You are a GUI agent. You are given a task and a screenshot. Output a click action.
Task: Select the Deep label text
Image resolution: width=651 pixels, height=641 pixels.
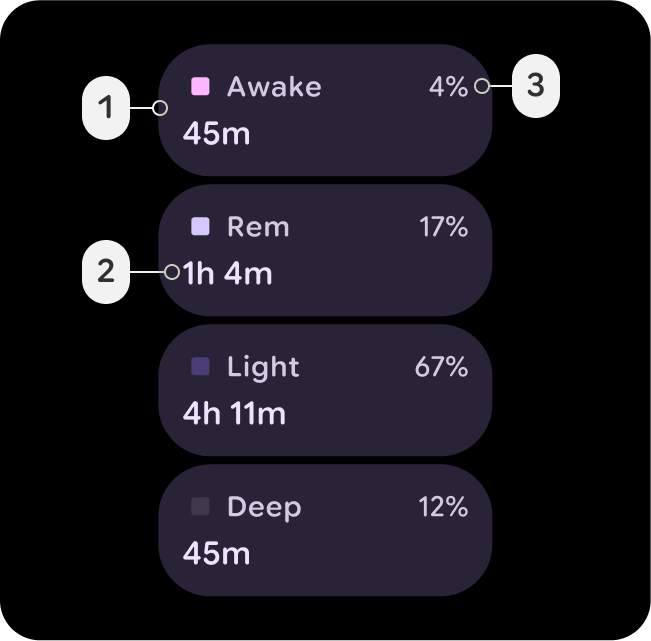point(264,507)
